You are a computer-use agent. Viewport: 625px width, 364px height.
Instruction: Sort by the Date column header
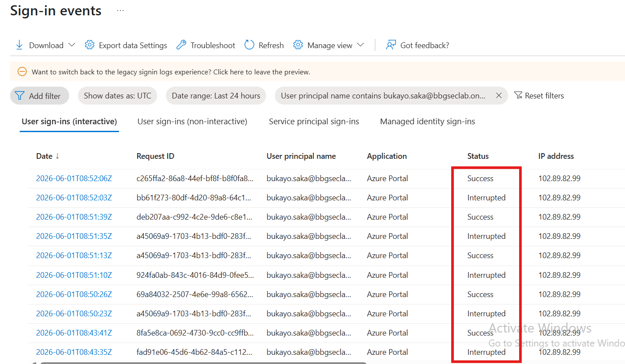(48, 156)
